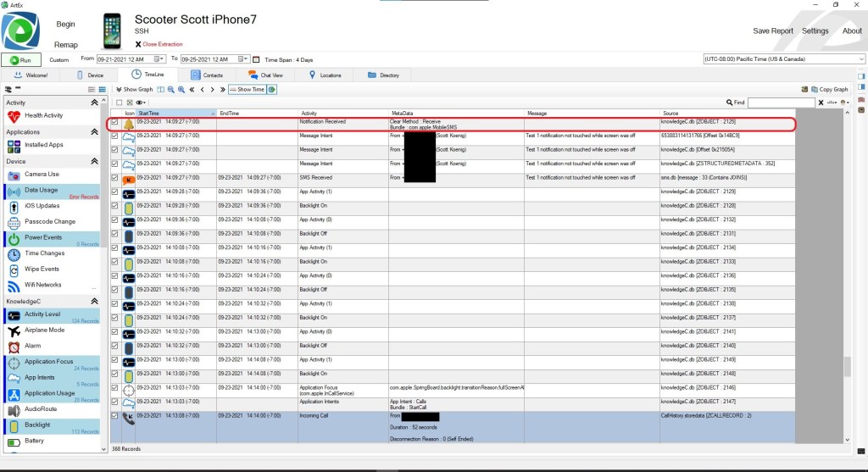
Task: Click the Power Events icon
Action: (14, 238)
